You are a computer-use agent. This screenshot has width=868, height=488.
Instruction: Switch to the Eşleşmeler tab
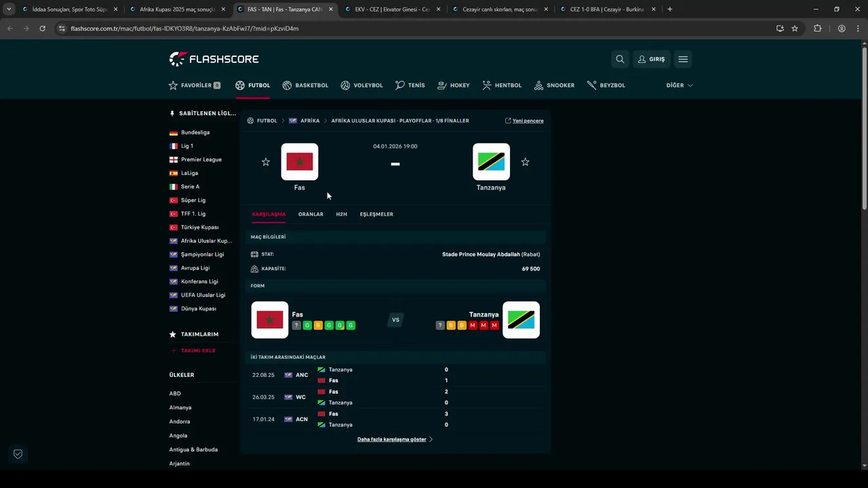point(376,214)
